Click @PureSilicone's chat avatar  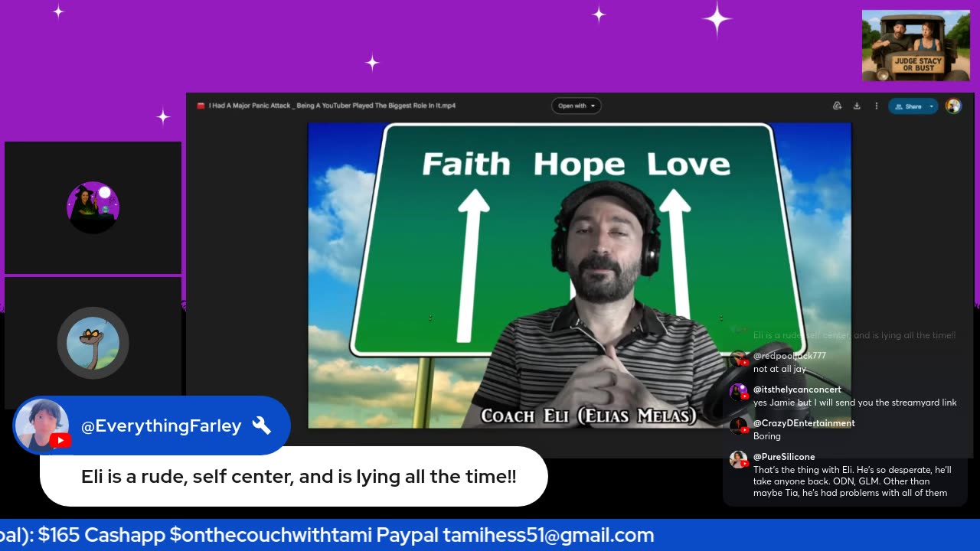pyautogui.click(x=738, y=460)
